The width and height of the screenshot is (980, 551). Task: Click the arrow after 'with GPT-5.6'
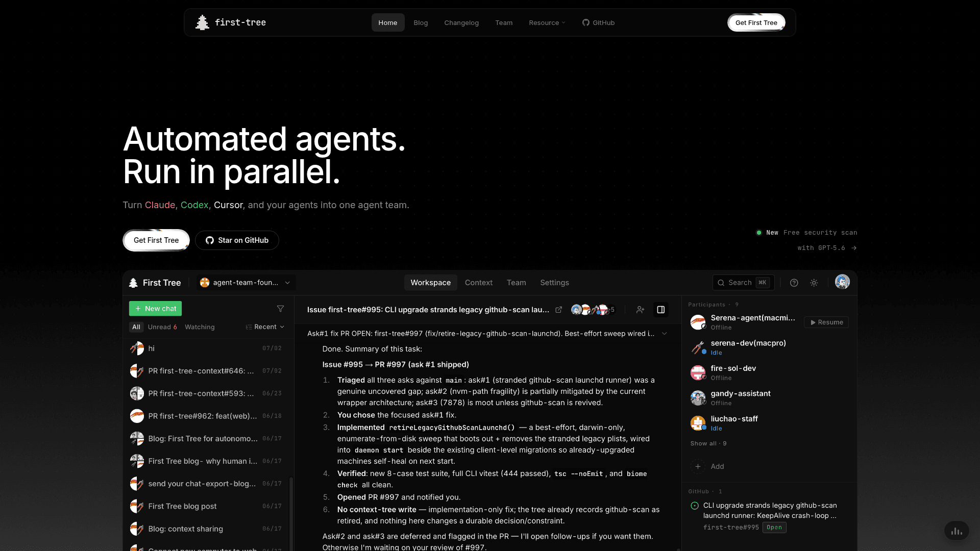(x=854, y=248)
